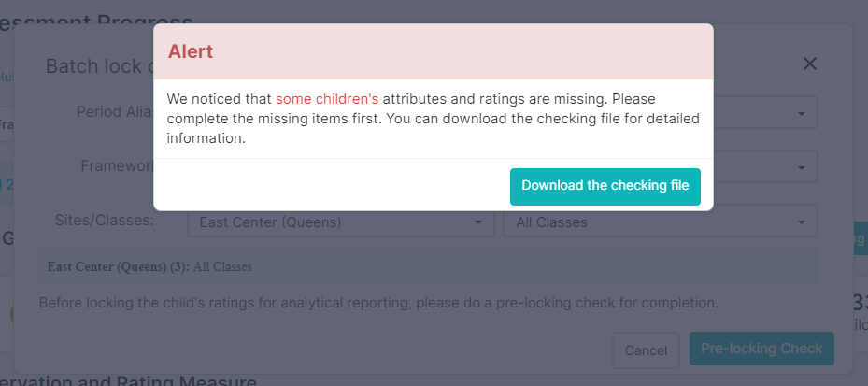This screenshot has height=386, width=868.
Task: Select the Pre-locking Check button
Action: click(761, 349)
